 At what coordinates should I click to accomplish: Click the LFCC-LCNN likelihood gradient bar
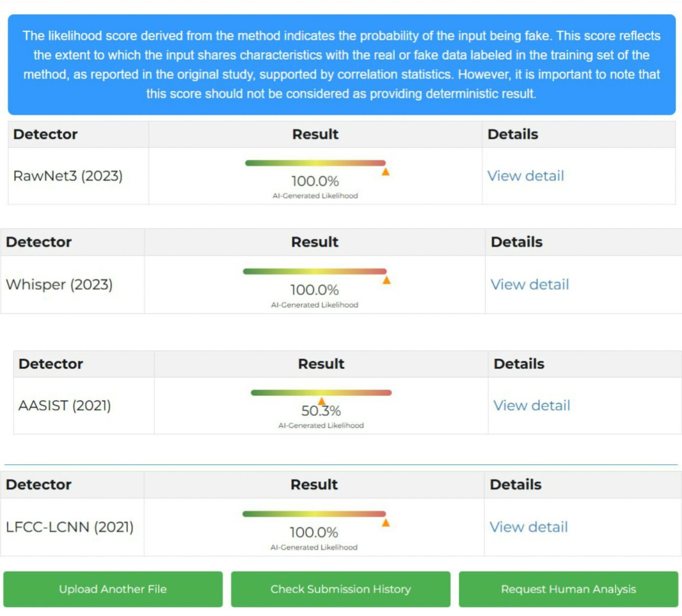click(x=314, y=514)
